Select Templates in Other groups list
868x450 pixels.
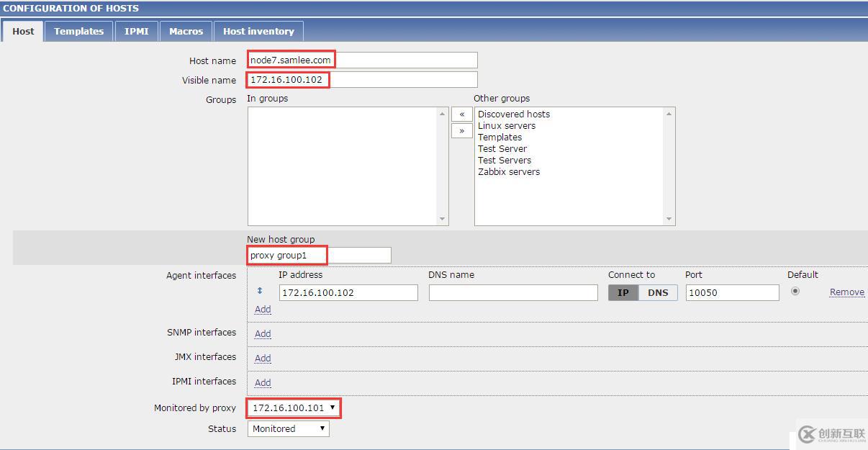tap(500, 137)
